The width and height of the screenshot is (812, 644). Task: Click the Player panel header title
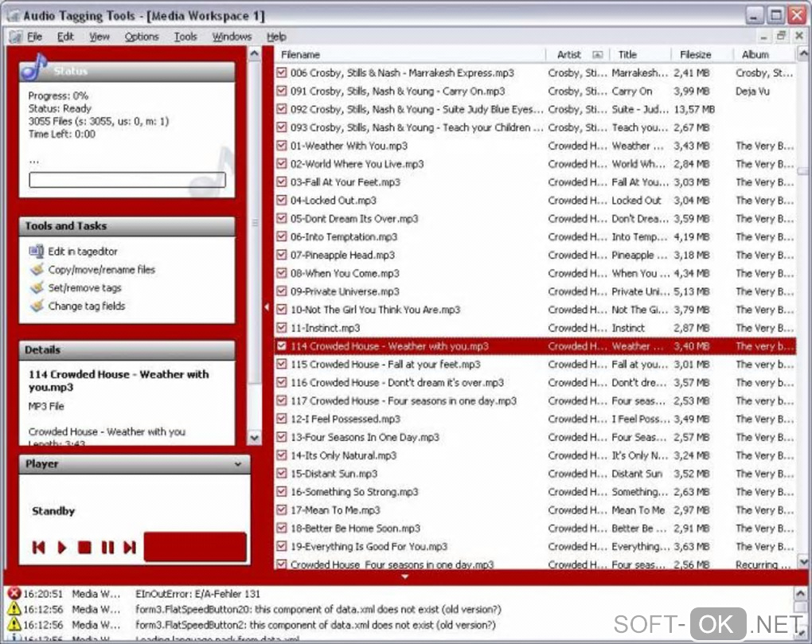pos(42,464)
